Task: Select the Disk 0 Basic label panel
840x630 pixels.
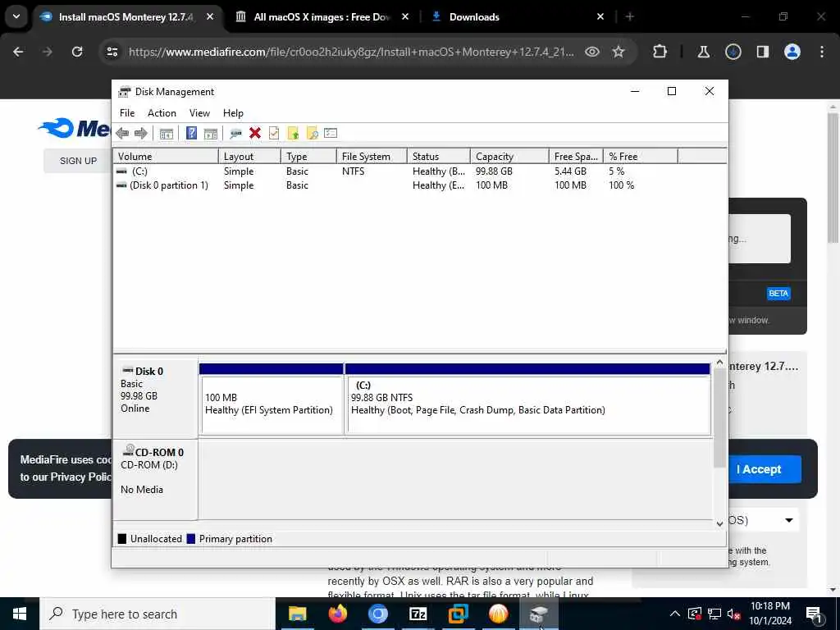Action: point(155,398)
